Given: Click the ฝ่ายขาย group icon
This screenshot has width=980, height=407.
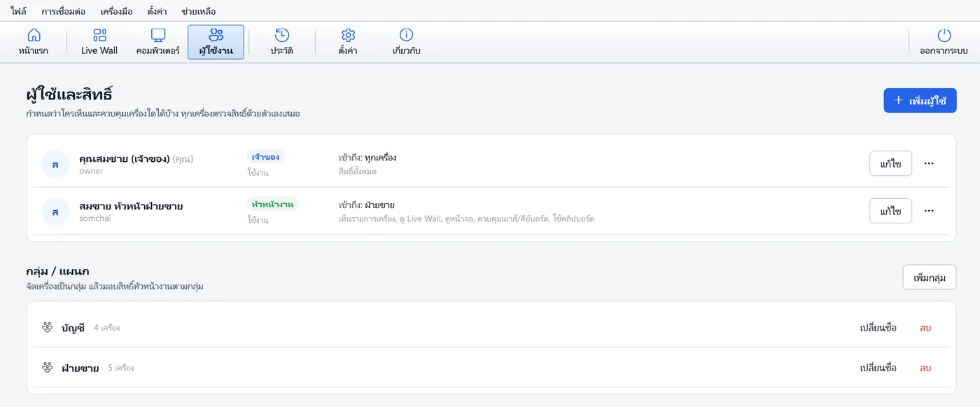Looking at the screenshot, I should 48,368.
